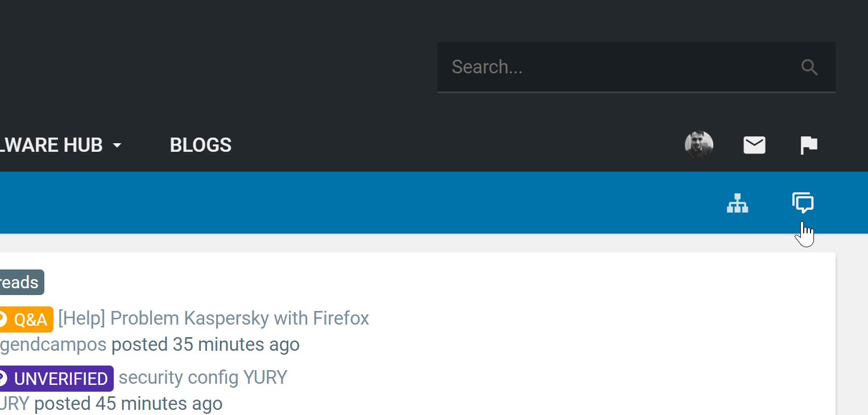Screen dimensions: 868x415
Task: Click the orange Q&A prefix label
Action: [x=30, y=319]
